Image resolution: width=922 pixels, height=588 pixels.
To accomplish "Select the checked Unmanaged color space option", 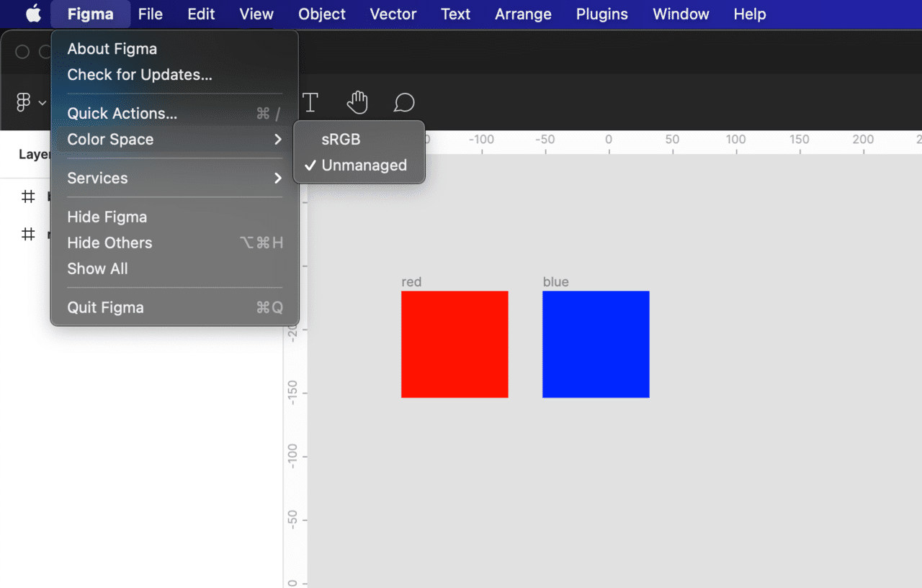I will [x=364, y=166].
